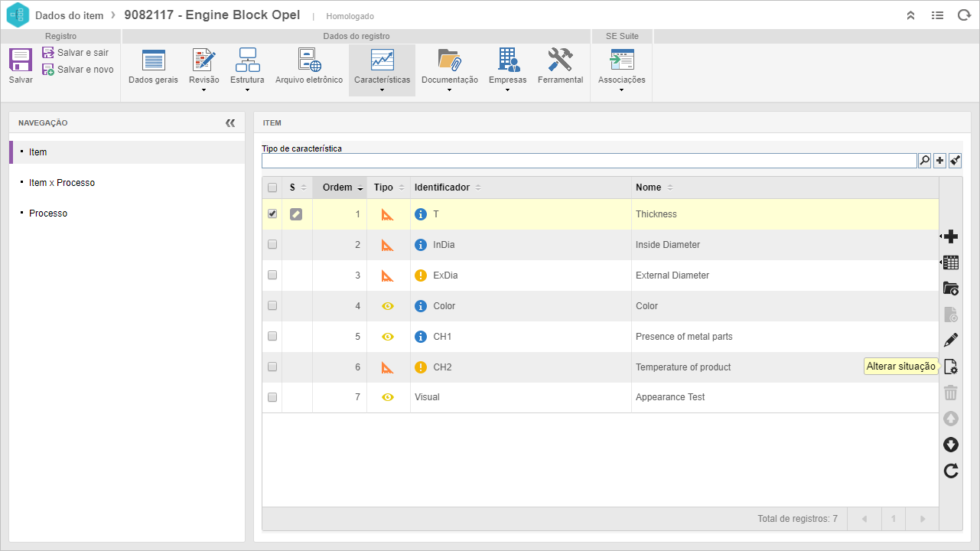Open Dados gerais section
Image resolution: width=980 pixels, height=551 pixels.
153,67
